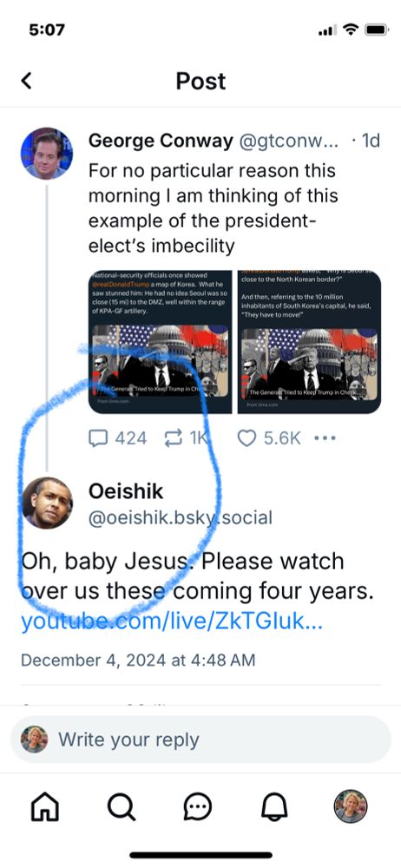Open @oeishik.bsky.social handle
Image resolution: width=401 pixels, height=868 pixels.
(181, 518)
